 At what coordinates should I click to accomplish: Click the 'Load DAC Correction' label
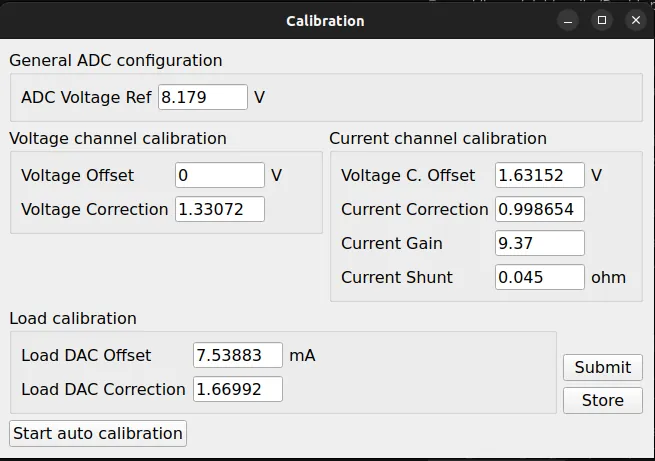pyautogui.click(x=103, y=389)
